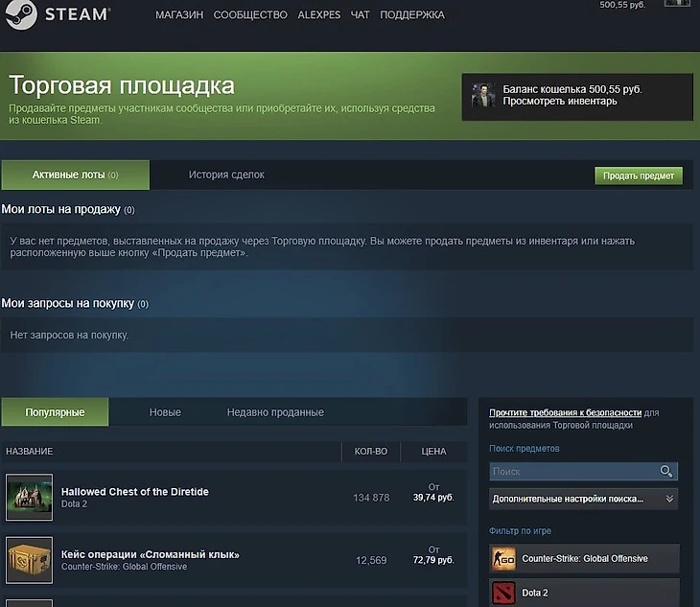Open the Hallowed Chest of the Diretide thumbnail
Image resolution: width=700 pixels, height=607 pixels.
pos(30,498)
